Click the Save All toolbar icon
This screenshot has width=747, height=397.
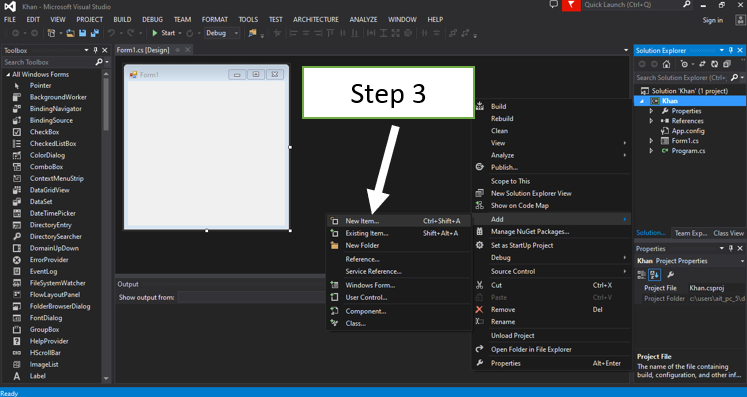coord(95,33)
